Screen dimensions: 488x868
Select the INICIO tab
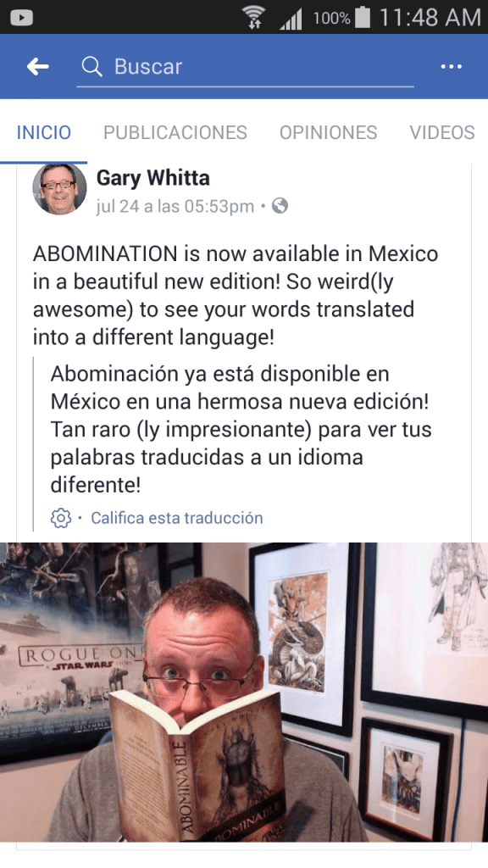point(44,132)
